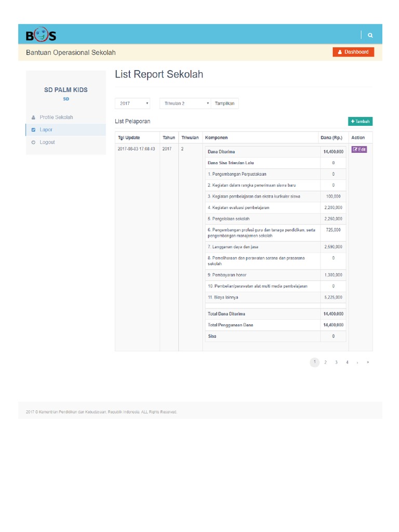The height and width of the screenshot is (532, 399).
Task: Go to pagination page 2
Action: point(325,363)
